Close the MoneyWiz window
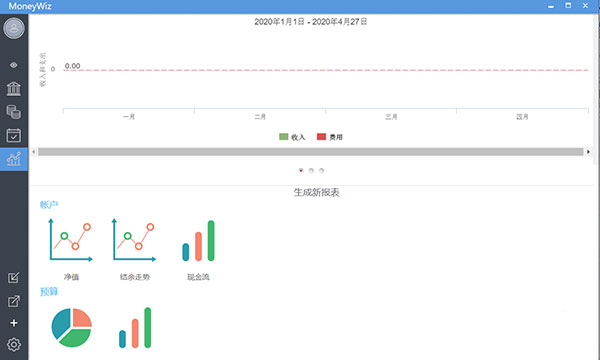This screenshot has width=600, height=360. pyautogui.click(x=585, y=5)
